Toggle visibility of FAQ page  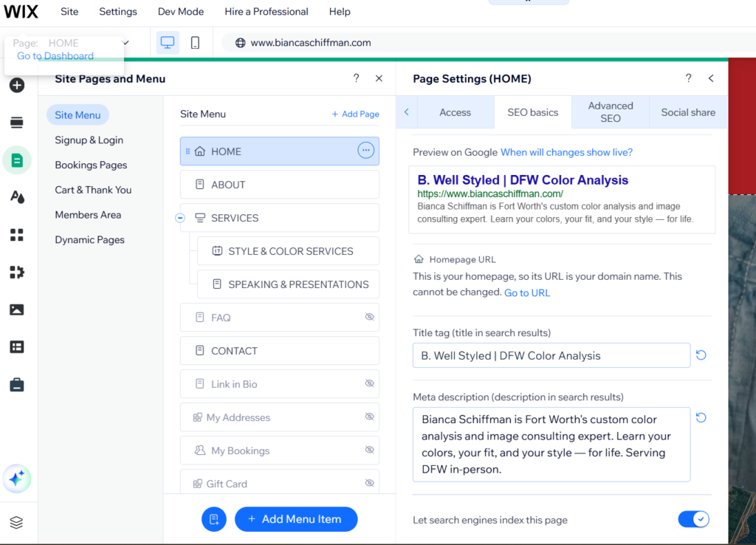pos(369,318)
